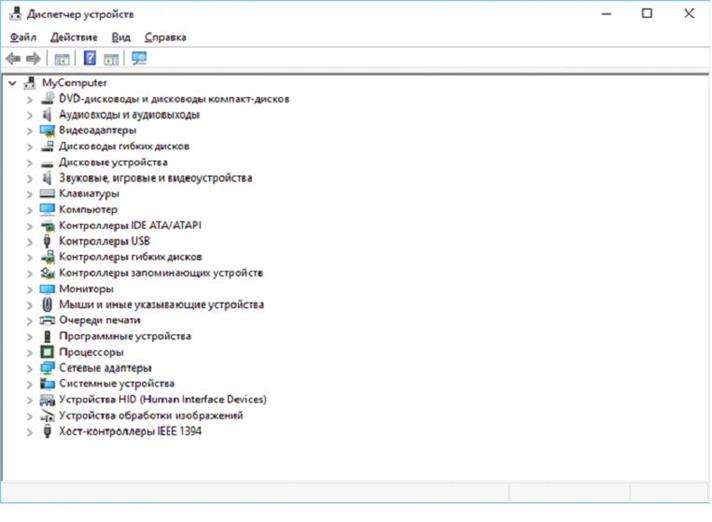Expand the Мониторы category

(30, 289)
